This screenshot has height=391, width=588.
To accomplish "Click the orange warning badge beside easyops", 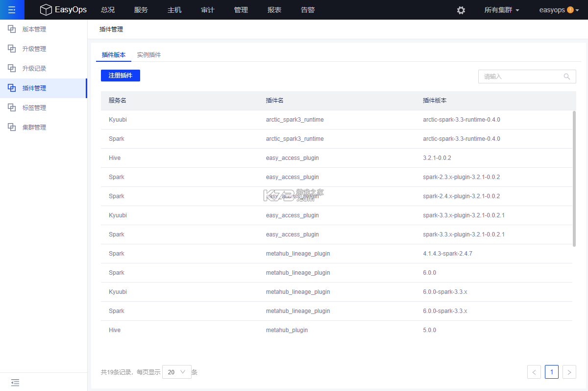I will [570, 10].
